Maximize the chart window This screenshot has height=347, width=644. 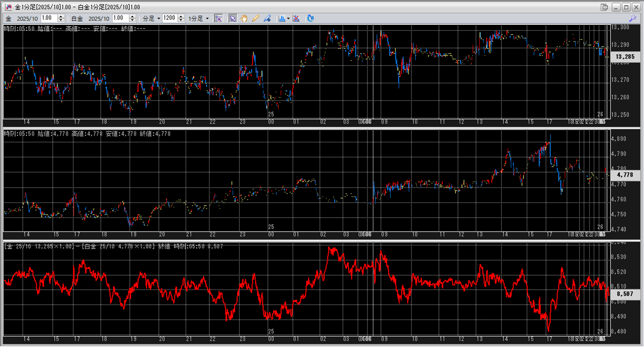click(x=626, y=7)
